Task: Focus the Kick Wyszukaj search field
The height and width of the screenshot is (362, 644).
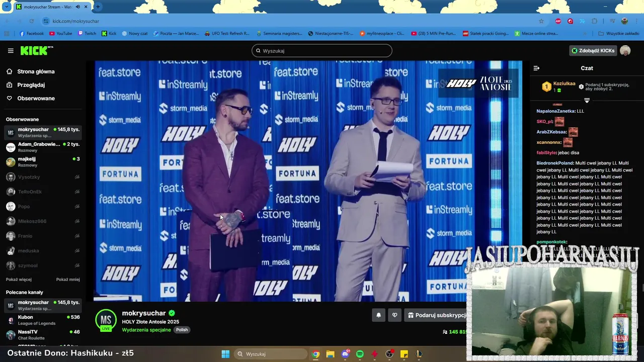Action: coord(322,51)
